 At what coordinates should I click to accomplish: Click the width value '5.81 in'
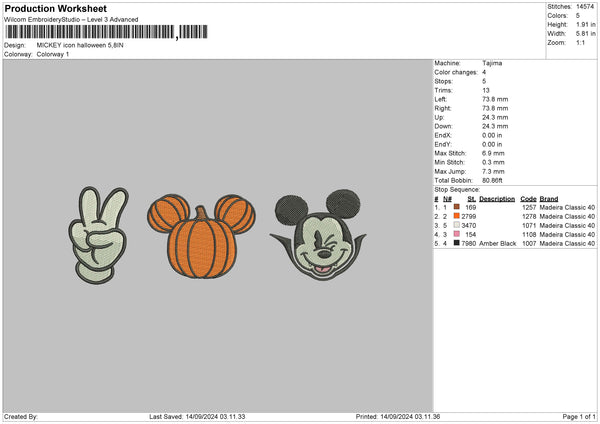pyautogui.click(x=585, y=34)
